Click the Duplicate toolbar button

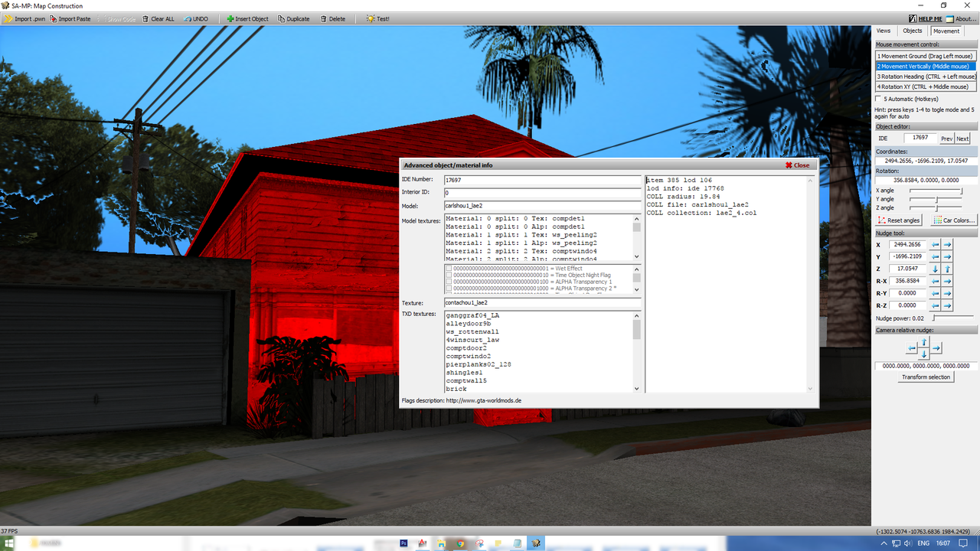click(x=293, y=18)
